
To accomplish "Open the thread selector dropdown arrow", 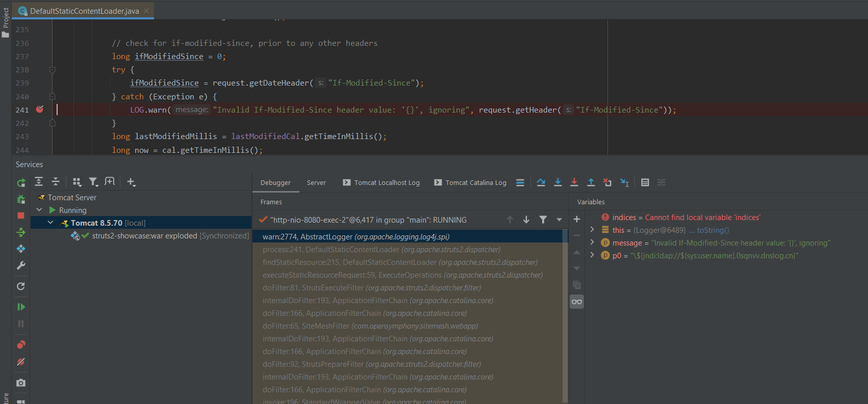I will click(x=559, y=220).
